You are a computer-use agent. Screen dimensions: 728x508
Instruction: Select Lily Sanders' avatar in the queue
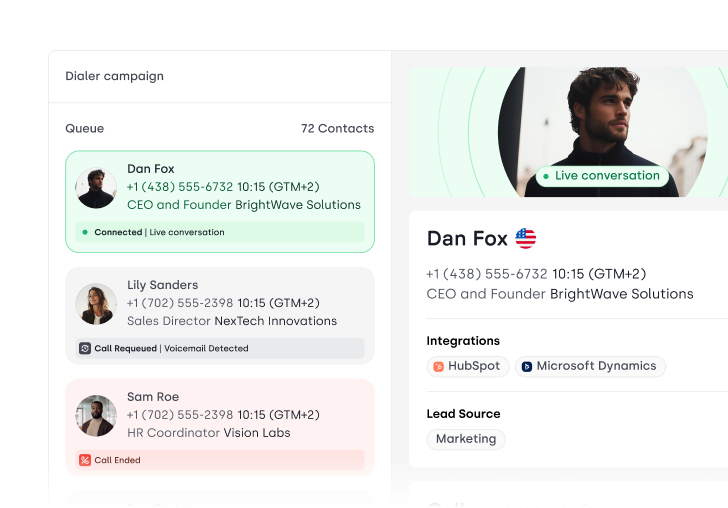(x=96, y=304)
